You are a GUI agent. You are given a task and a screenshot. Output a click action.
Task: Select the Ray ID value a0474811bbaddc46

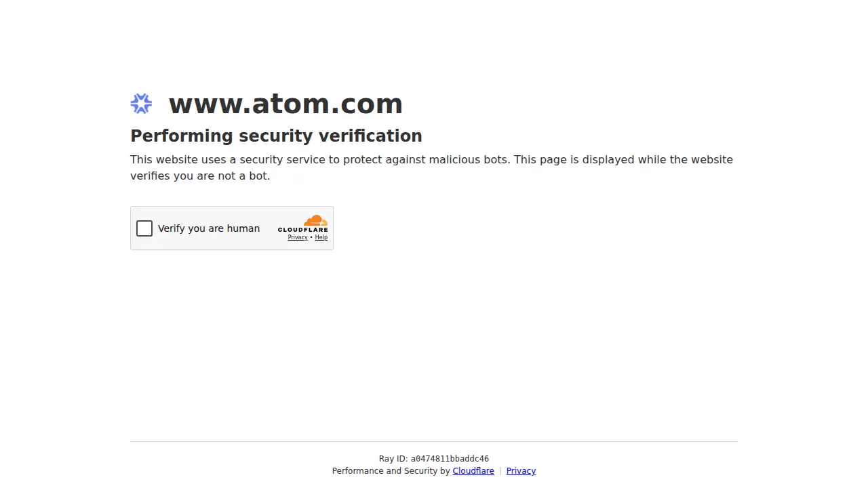point(450,459)
